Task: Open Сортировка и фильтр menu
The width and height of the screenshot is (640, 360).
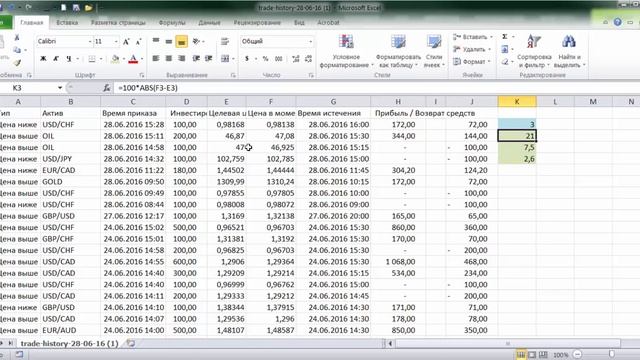Action: pyautogui.click(x=534, y=51)
